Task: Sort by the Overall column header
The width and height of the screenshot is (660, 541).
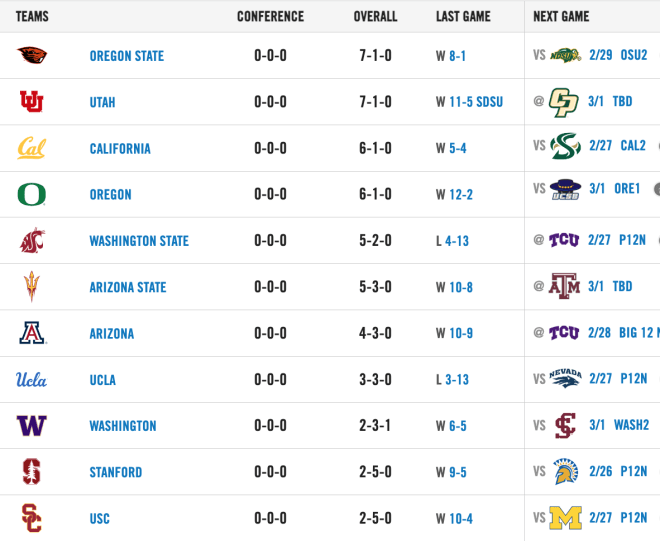Action: (375, 16)
